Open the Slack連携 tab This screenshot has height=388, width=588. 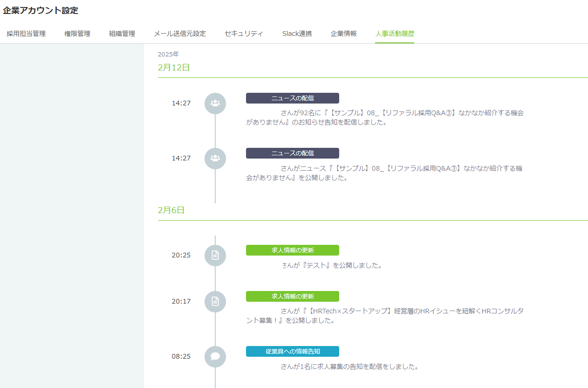coord(297,34)
